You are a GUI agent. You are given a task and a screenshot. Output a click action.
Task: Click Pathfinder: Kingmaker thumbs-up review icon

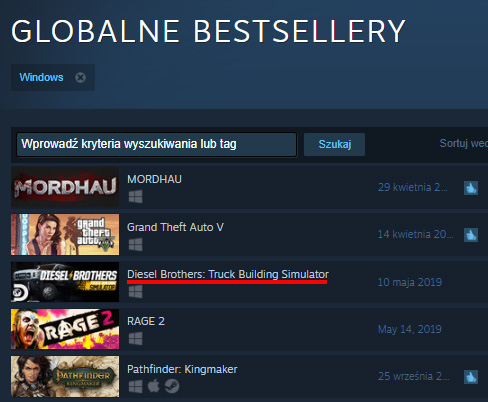[471, 377]
